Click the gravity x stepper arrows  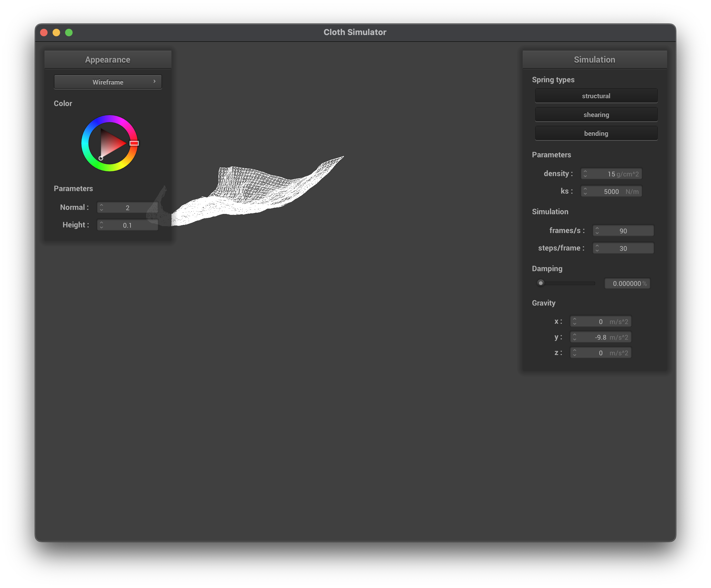(574, 322)
